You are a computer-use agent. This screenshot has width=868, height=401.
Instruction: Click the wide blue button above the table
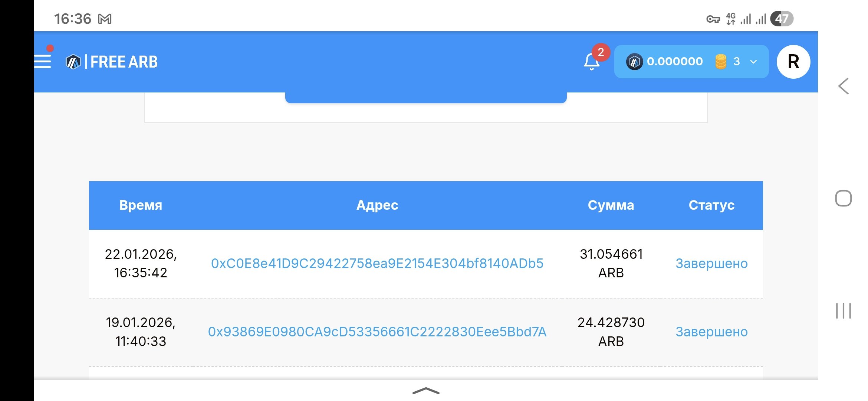pyautogui.click(x=426, y=97)
